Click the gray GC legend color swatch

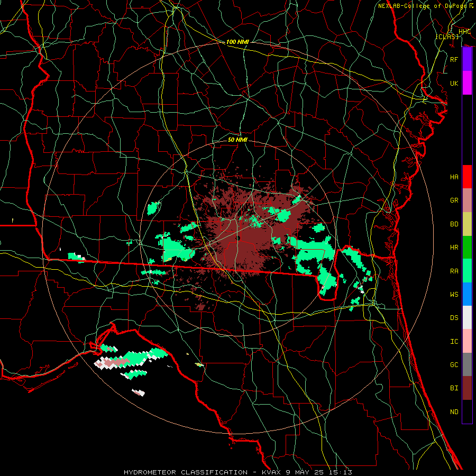point(467,364)
